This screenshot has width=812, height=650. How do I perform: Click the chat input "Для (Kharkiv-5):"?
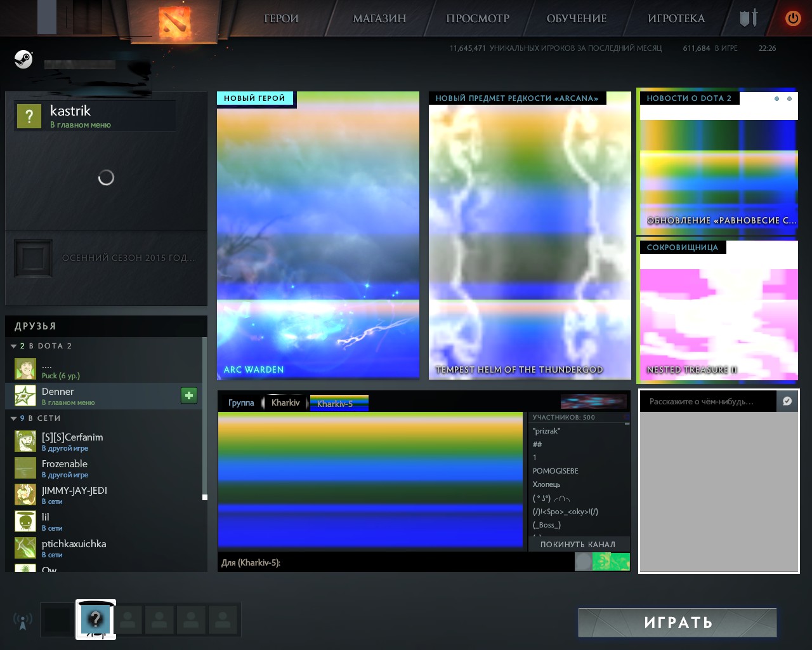[x=396, y=562]
